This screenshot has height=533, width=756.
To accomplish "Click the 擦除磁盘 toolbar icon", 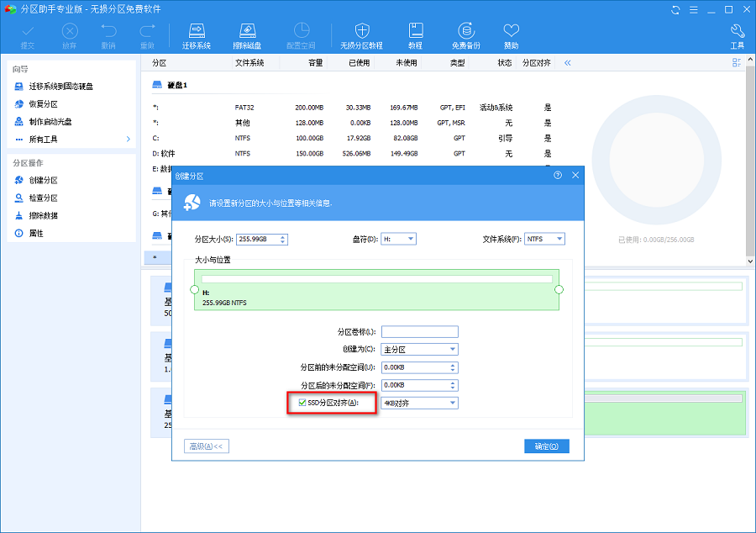I will point(247,36).
